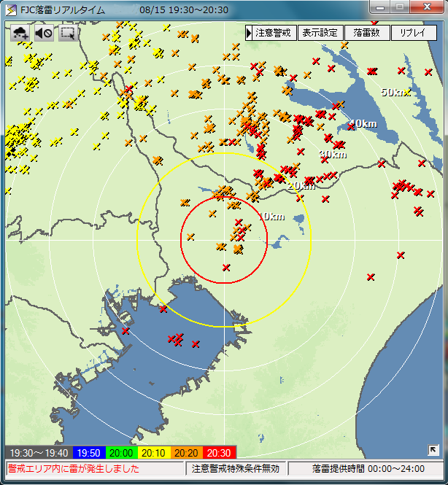Select the rectangular area selection tool

tap(68, 33)
